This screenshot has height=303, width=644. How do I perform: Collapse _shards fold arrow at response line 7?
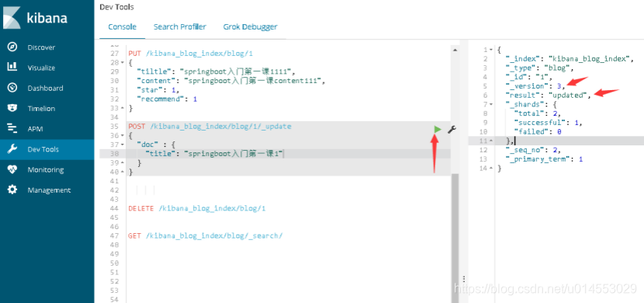point(491,104)
